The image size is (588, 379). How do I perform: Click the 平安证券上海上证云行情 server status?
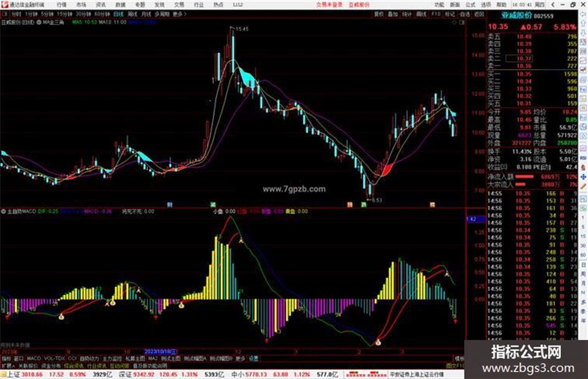pos(416,375)
